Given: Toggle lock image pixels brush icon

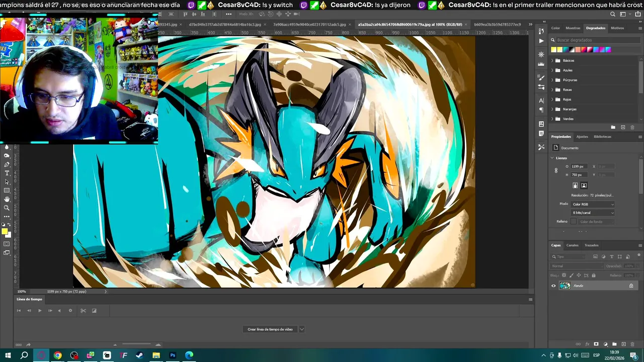Looking at the screenshot, I should pos(571,276).
